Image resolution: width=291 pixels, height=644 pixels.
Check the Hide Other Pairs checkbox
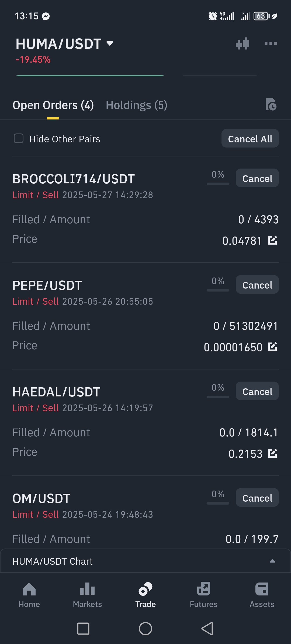click(x=19, y=139)
